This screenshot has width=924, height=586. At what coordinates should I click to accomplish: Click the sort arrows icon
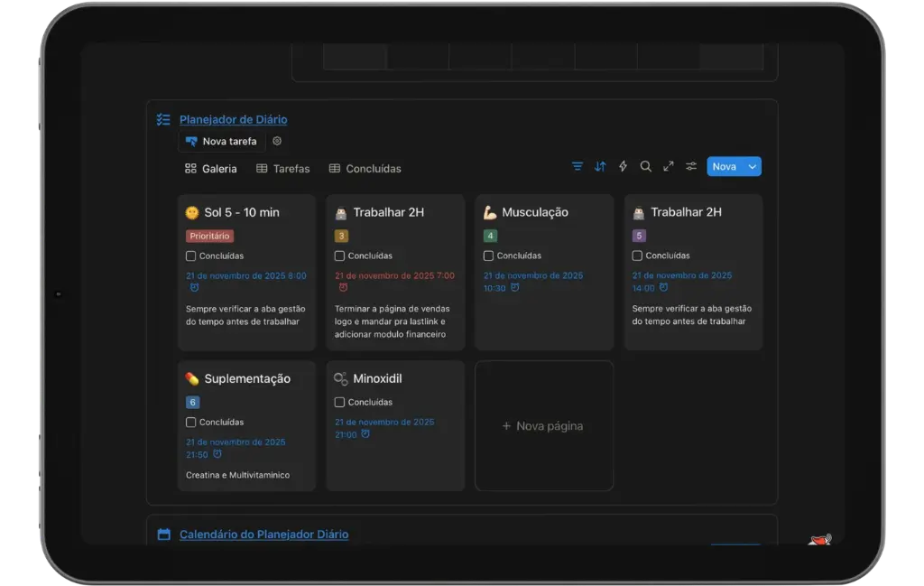point(600,167)
